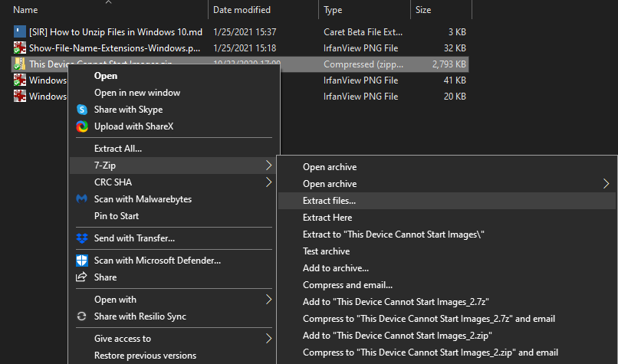
Task: Click the size 2,793 KB
Action: (x=449, y=64)
